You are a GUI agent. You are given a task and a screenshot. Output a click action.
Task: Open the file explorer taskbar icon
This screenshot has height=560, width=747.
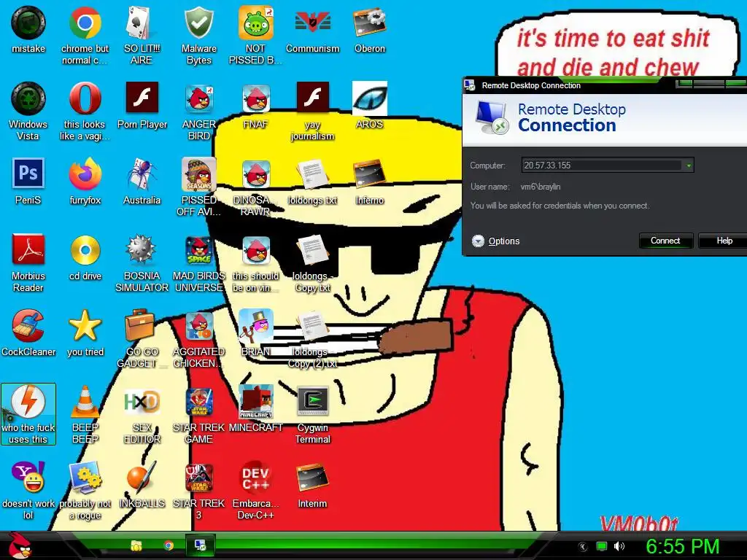[136, 545]
